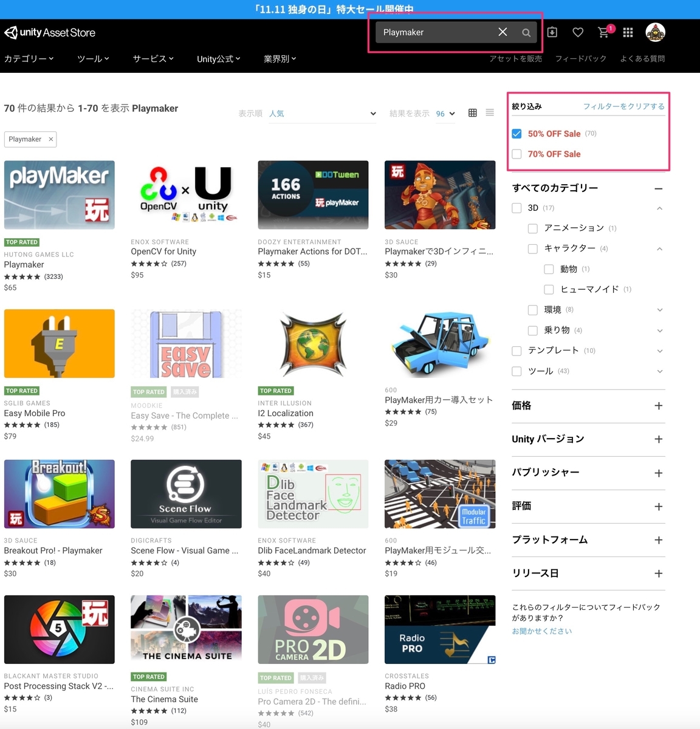The height and width of the screenshot is (729, 700).
Task: Open よくある質問 link
Action: [642, 59]
